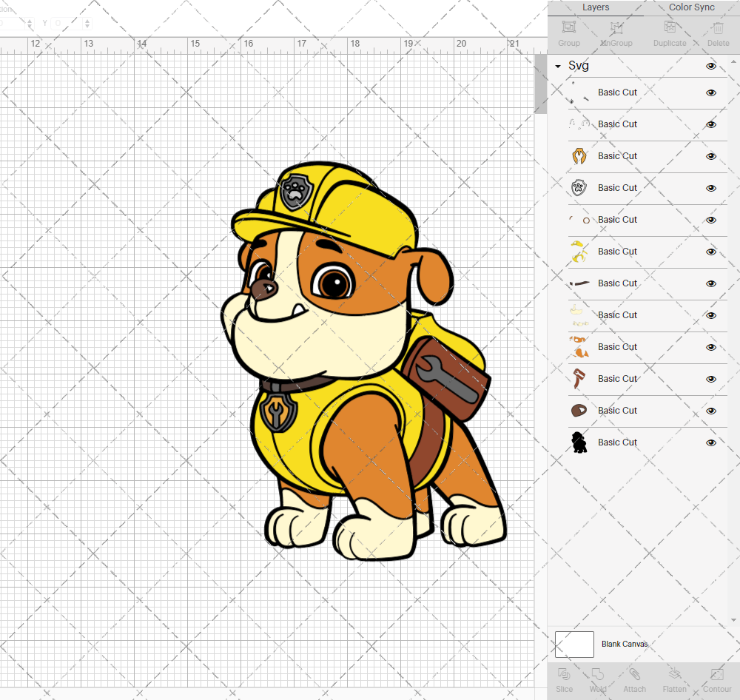Click the Flatten tool

[x=674, y=674]
